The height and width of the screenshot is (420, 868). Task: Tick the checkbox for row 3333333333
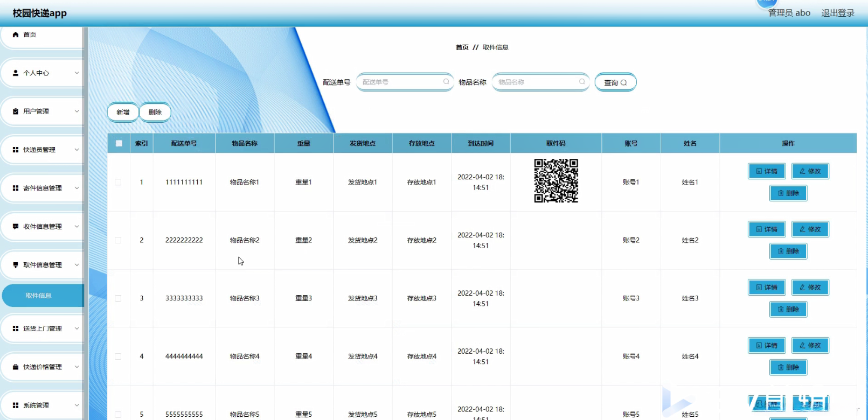click(x=118, y=298)
